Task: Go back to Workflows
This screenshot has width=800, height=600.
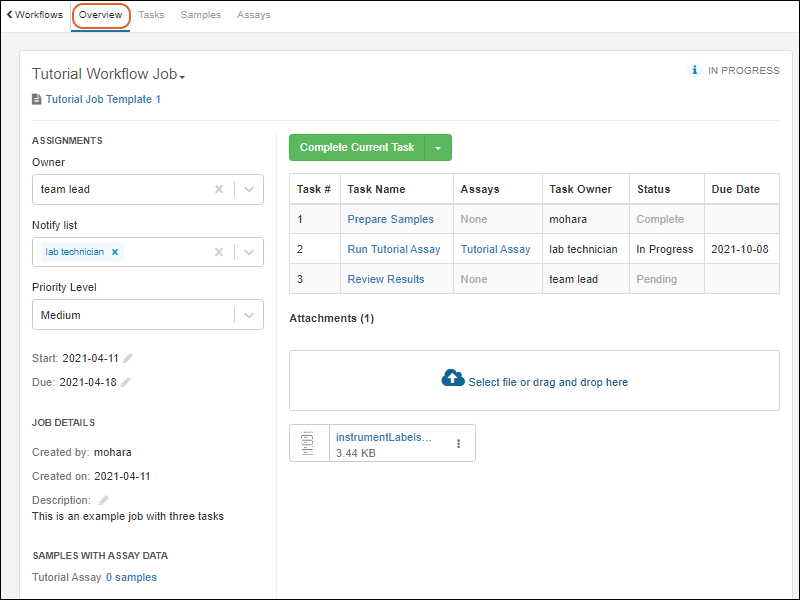Action: [35, 15]
